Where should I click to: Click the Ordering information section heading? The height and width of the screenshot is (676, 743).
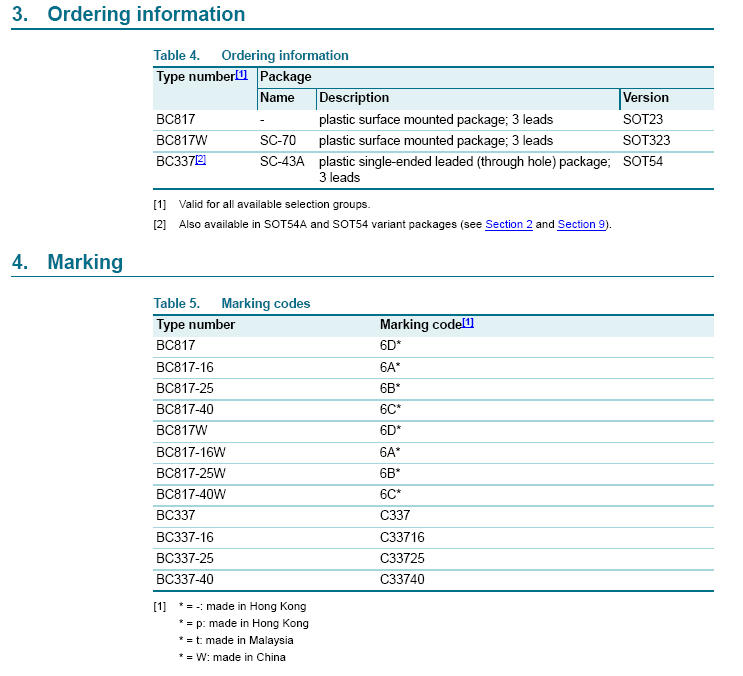point(145,15)
